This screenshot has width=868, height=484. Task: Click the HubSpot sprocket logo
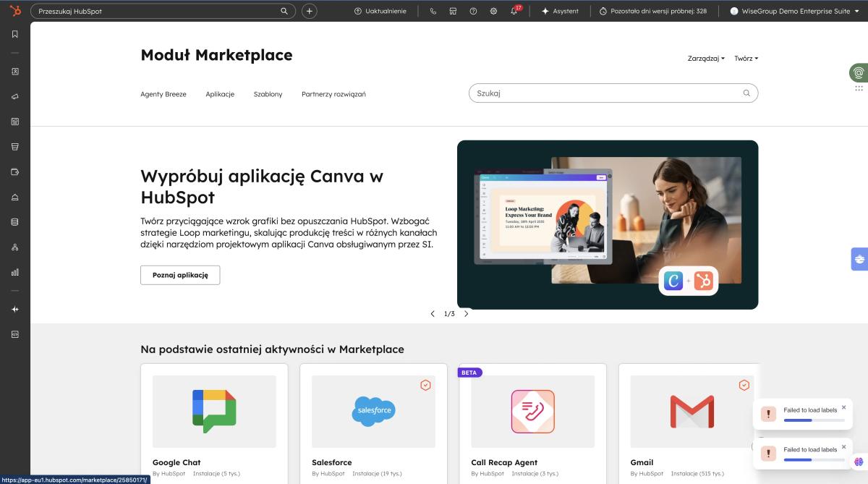tap(15, 11)
